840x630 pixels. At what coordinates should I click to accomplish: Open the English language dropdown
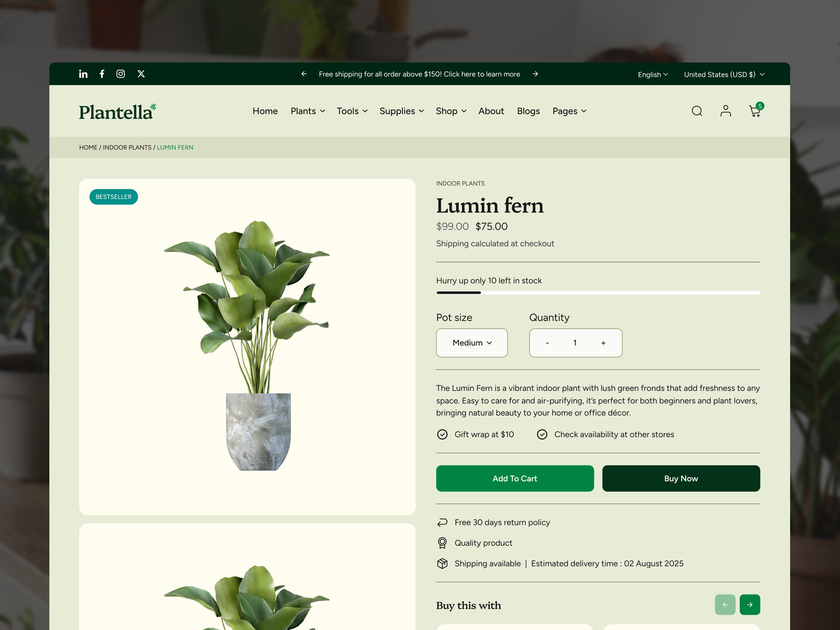click(x=652, y=74)
